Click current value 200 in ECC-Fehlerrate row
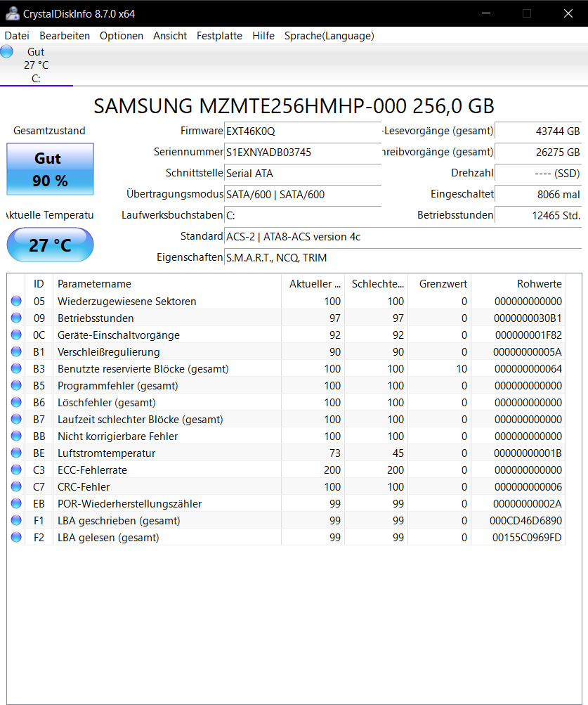The height and width of the screenshot is (705, 588). click(332, 470)
